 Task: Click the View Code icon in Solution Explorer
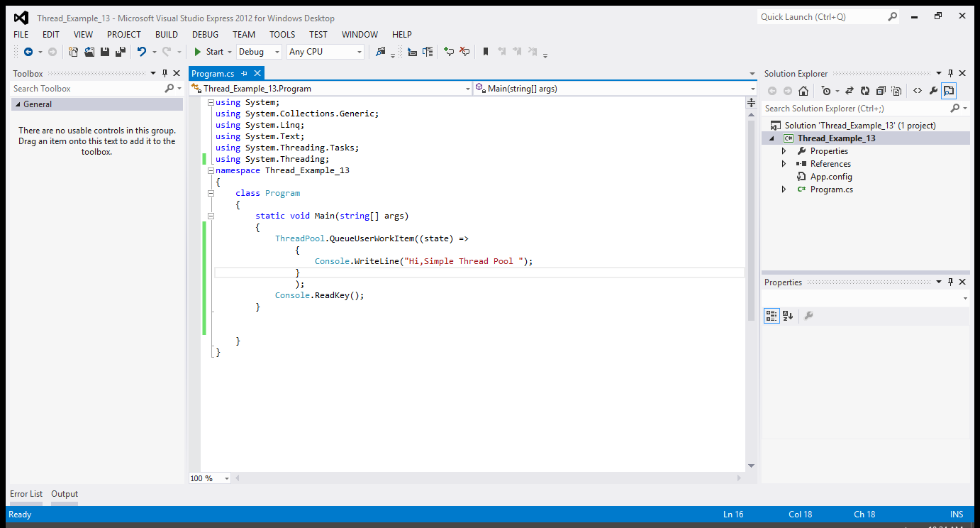pos(918,91)
